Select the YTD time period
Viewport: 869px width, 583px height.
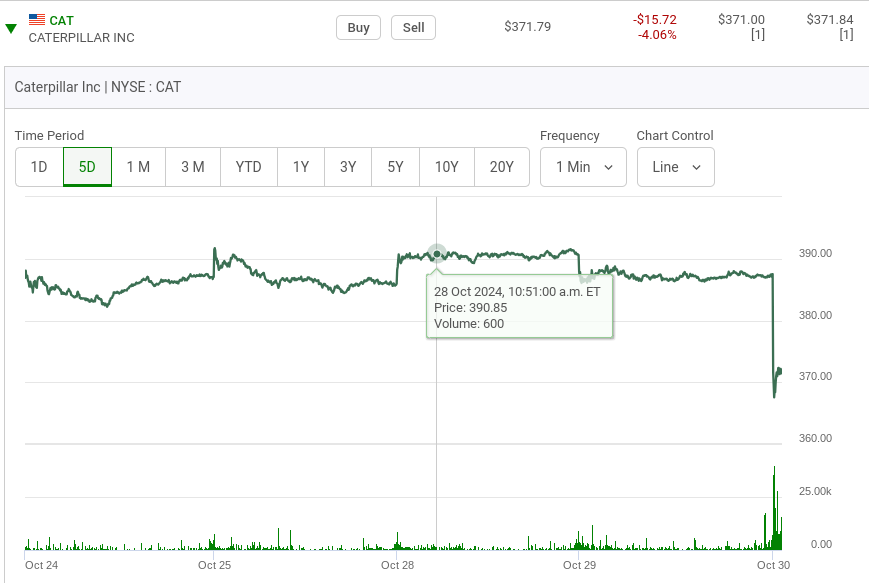[248, 167]
